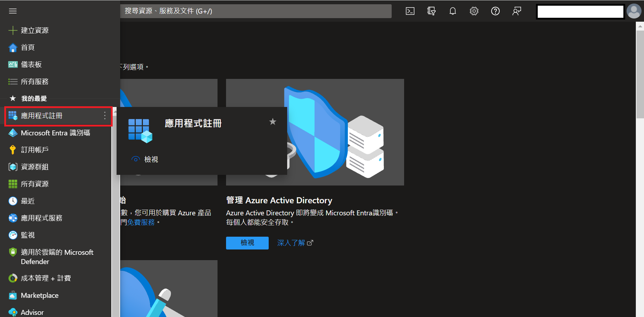Viewport: 644px width, 317px height.
Task: Click the scroll up arrow on page scrollbar
Action: [x=640, y=26]
